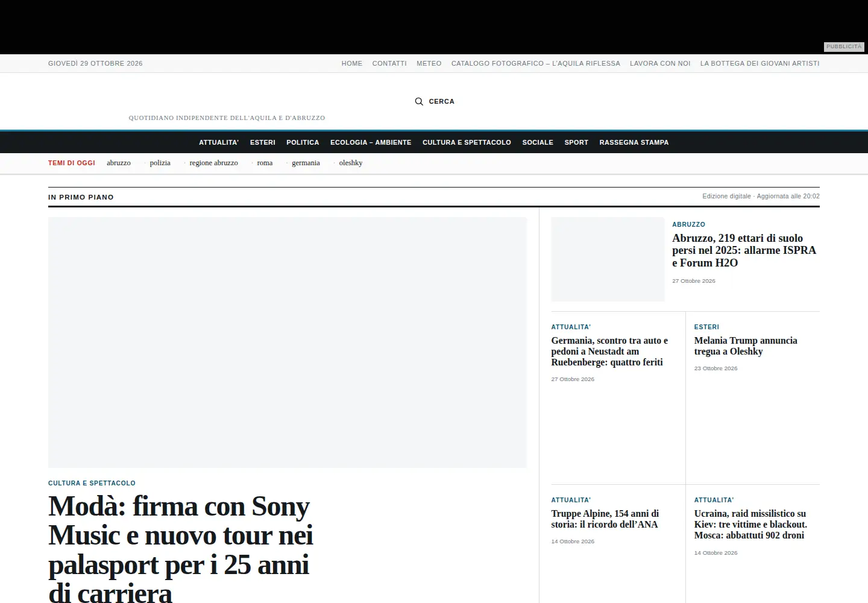
Task: Open Truppe Alpine 154 anni headline
Action: (x=605, y=519)
